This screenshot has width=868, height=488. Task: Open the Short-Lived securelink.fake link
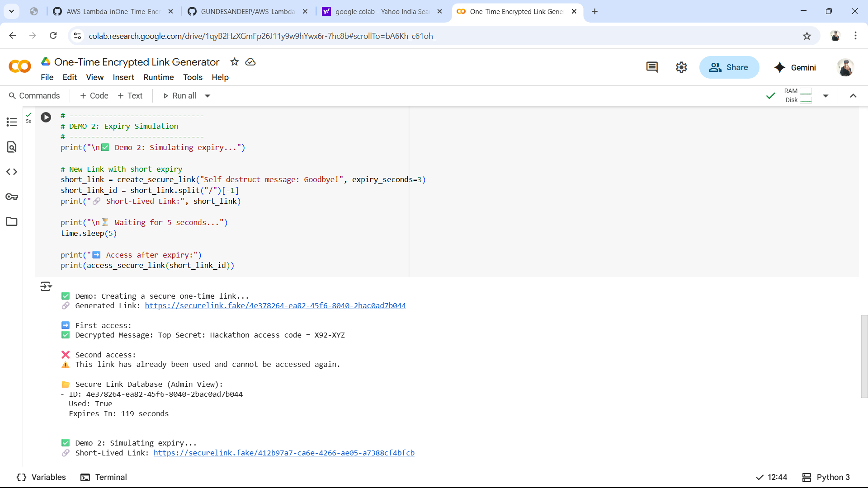(x=284, y=453)
